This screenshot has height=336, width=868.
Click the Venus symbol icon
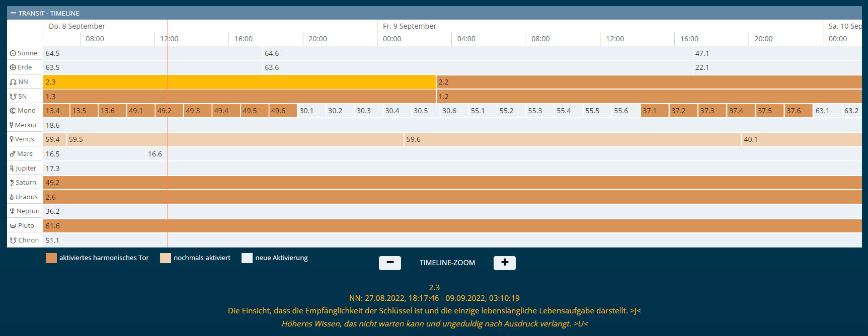pyautogui.click(x=12, y=139)
